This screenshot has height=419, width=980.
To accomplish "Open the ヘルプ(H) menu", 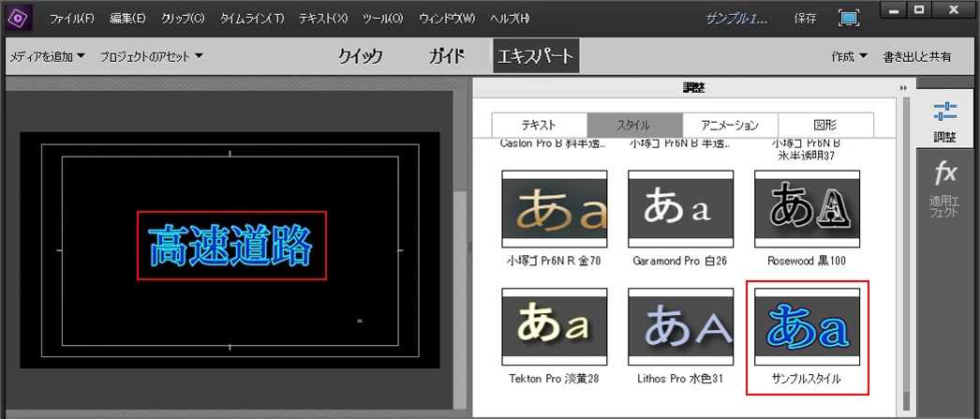I will (510, 19).
